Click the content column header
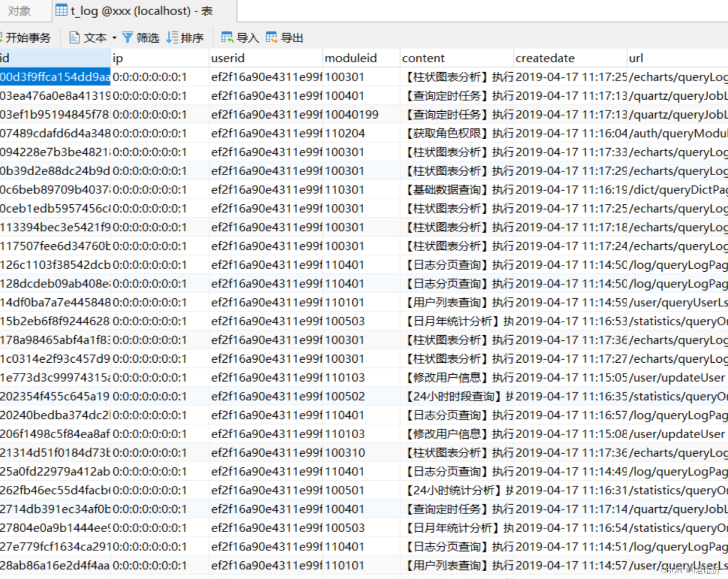This screenshot has height=579, width=728. tap(457, 58)
